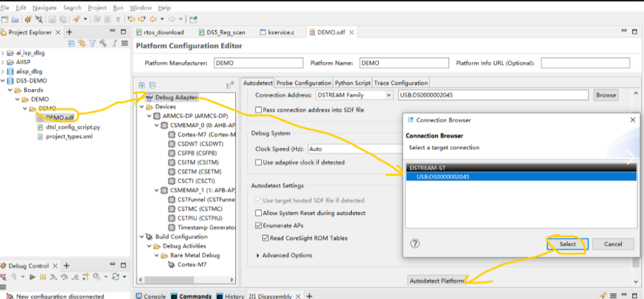Screen dimensions: 644x299
Task: Switch to the Probe Configuration tab
Action: [304, 83]
